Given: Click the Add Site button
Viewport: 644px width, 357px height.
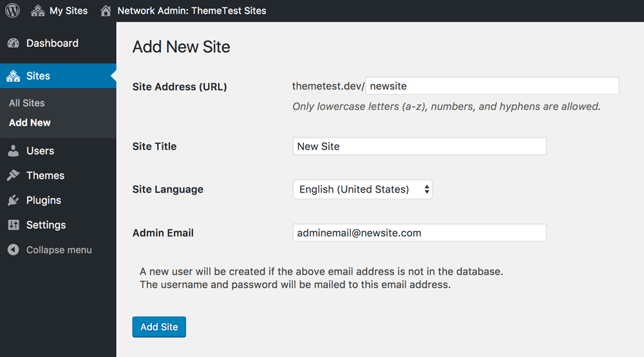Looking at the screenshot, I should coord(159,327).
